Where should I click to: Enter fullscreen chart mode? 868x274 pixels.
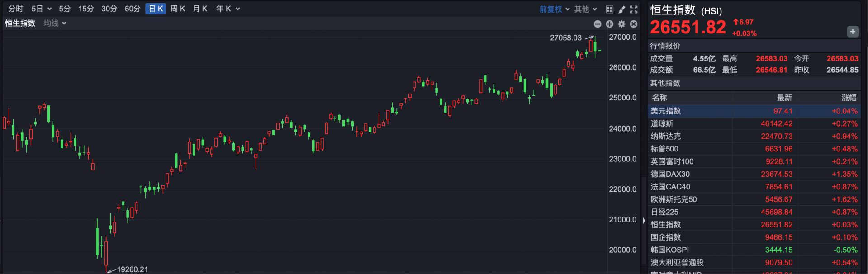click(634, 9)
